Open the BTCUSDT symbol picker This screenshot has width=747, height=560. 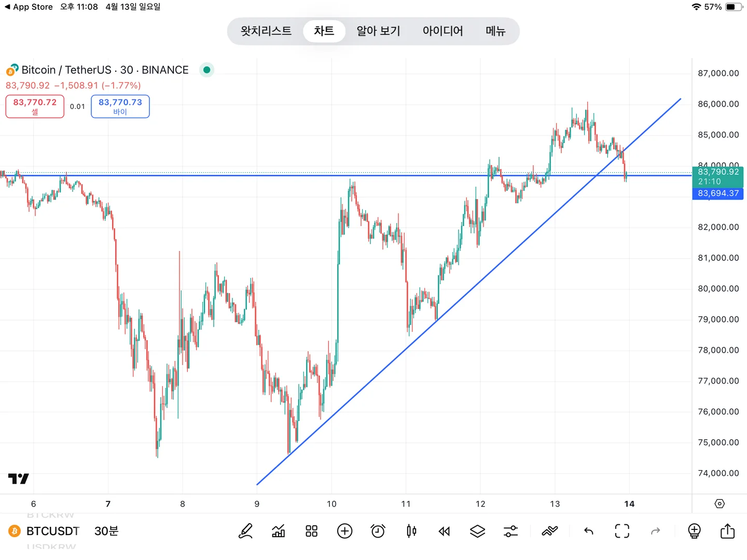pyautogui.click(x=52, y=531)
